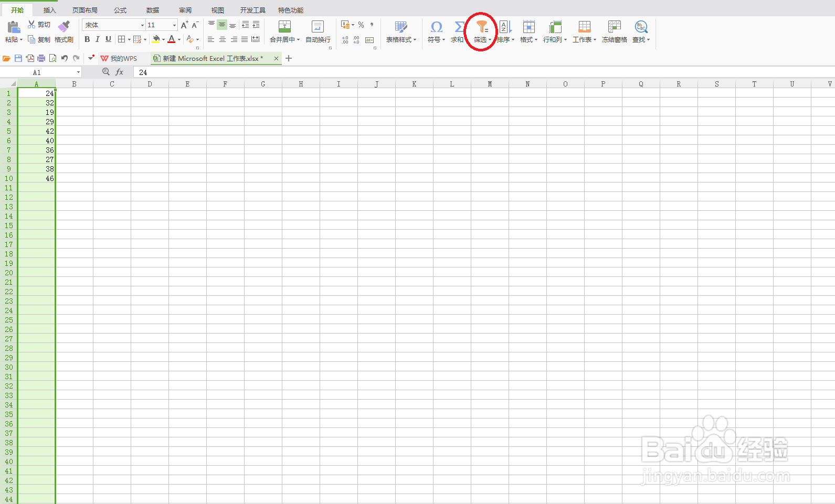This screenshot has height=504, width=835.
Task: Expand the Symbol (符号) dropdown
Action: point(443,40)
